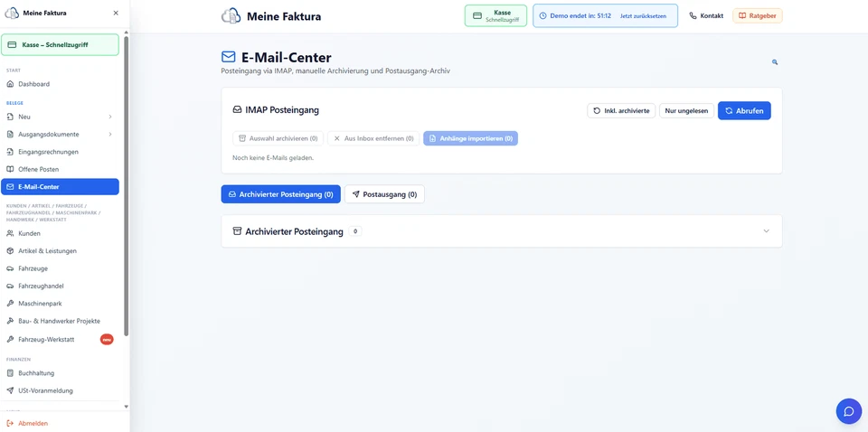Viewport: 868px width, 432px height.
Task: Click the card icon in Kasse – Schnellzugriff
Action: 12,45
